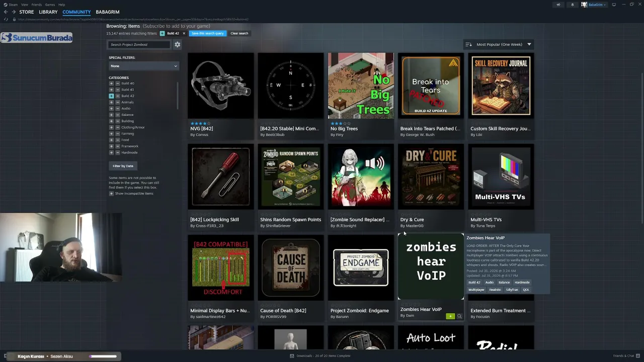The image size is (644, 362).
Task: Include the Audio category with plus
Action: (x=111, y=109)
